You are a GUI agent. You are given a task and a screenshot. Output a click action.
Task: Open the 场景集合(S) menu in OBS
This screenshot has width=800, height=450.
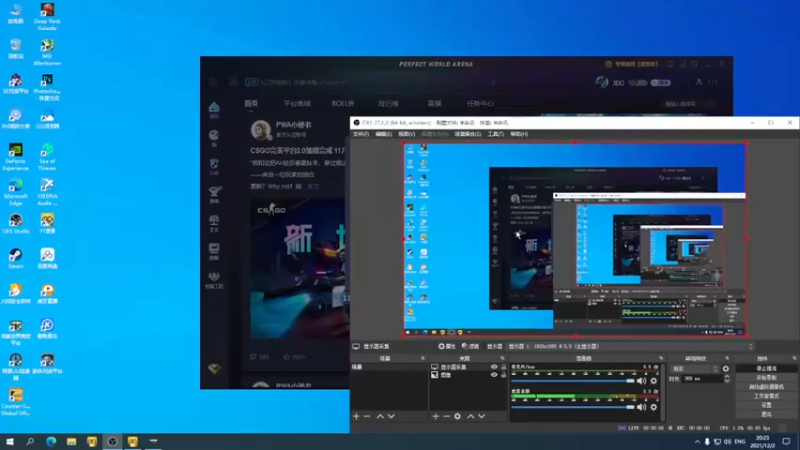click(x=467, y=134)
